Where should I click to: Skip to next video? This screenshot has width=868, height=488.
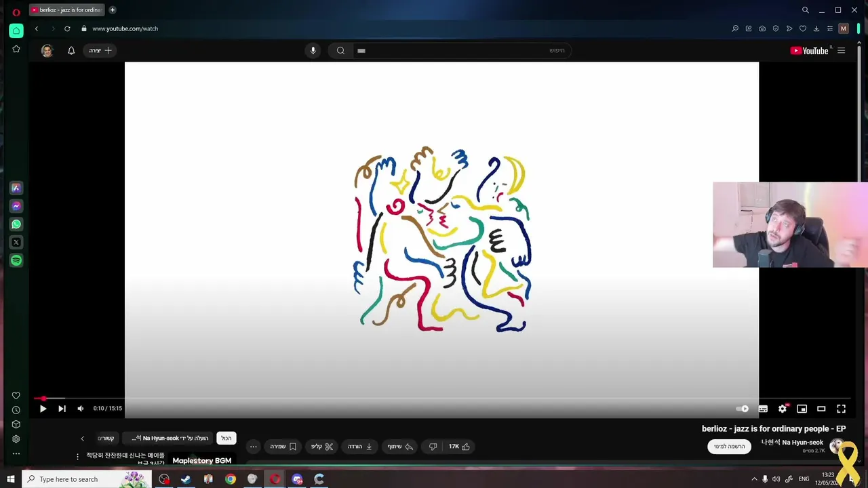62,409
